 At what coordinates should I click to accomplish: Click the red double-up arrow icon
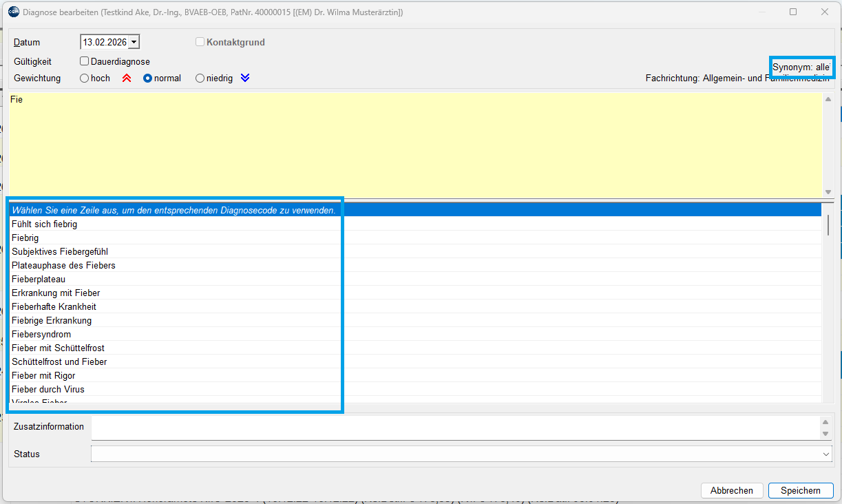click(127, 78)
